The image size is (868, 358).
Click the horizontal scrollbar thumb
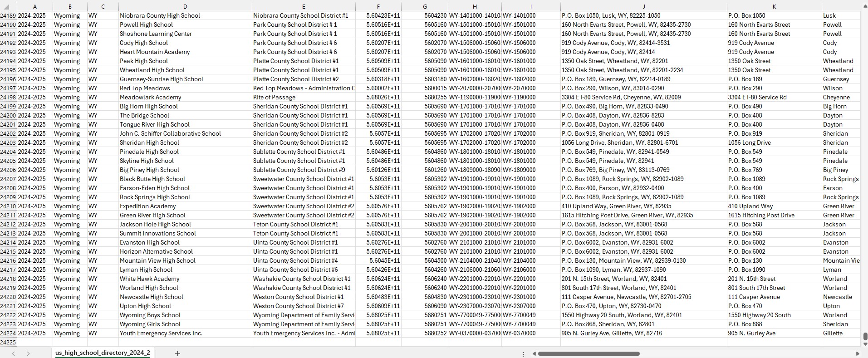click(x=588, y=353)
